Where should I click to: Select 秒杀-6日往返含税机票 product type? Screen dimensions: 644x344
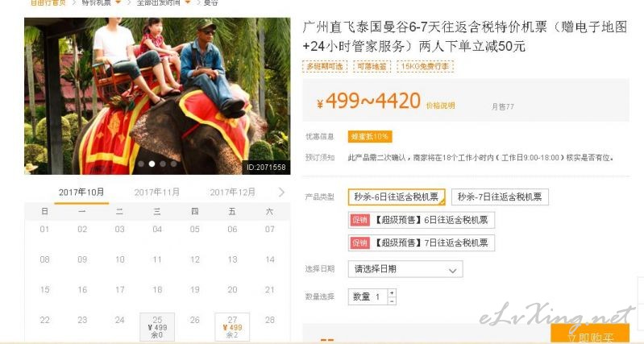[397, 197]
